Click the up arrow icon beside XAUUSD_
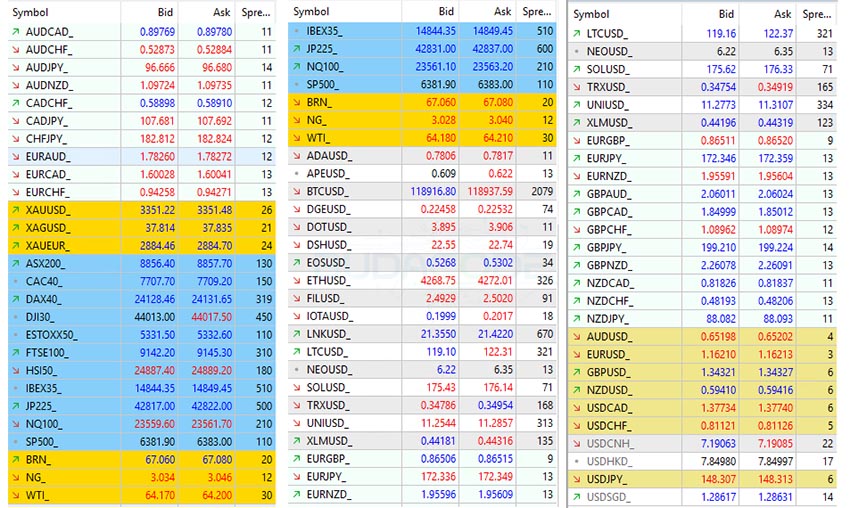This screenshot has width=850, height=508. coord(16,210)
